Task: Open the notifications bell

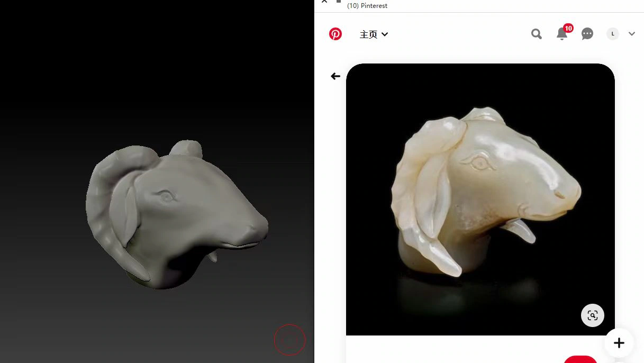Action: pyautogui.click(x=562, y=34)
